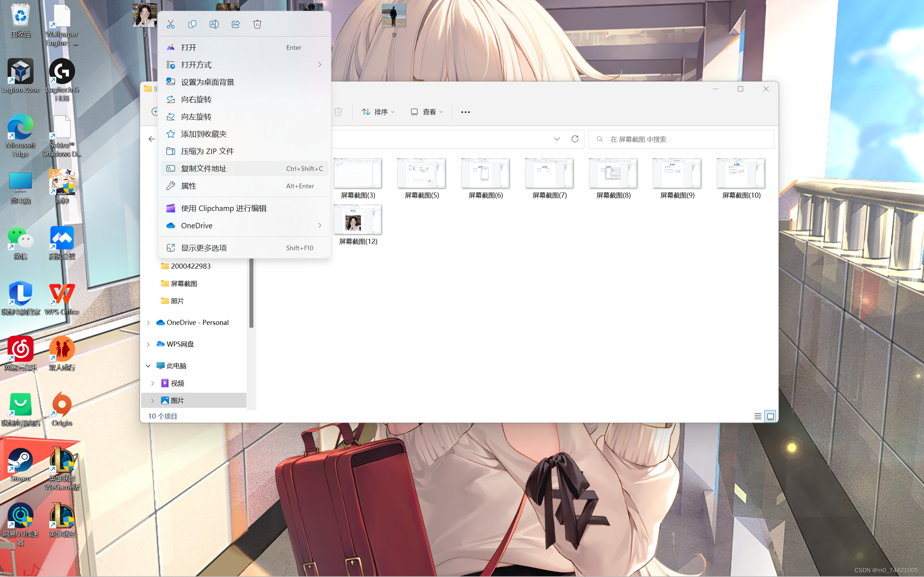This screenshot has height=577, width=924.
Task: Click the Cut icon in context menu
Action: click(171, 25)
